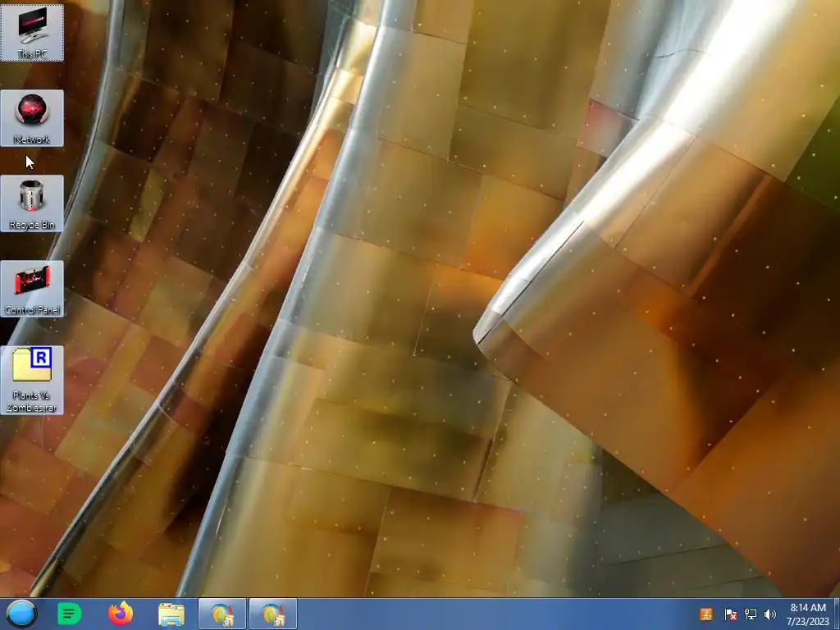
Task: Select the Recycle Bin desktop icon
Action: [x=32, y=203]
